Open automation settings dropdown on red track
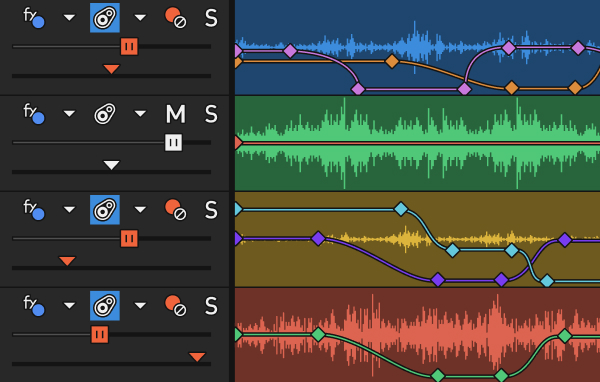 pos(140,305)
